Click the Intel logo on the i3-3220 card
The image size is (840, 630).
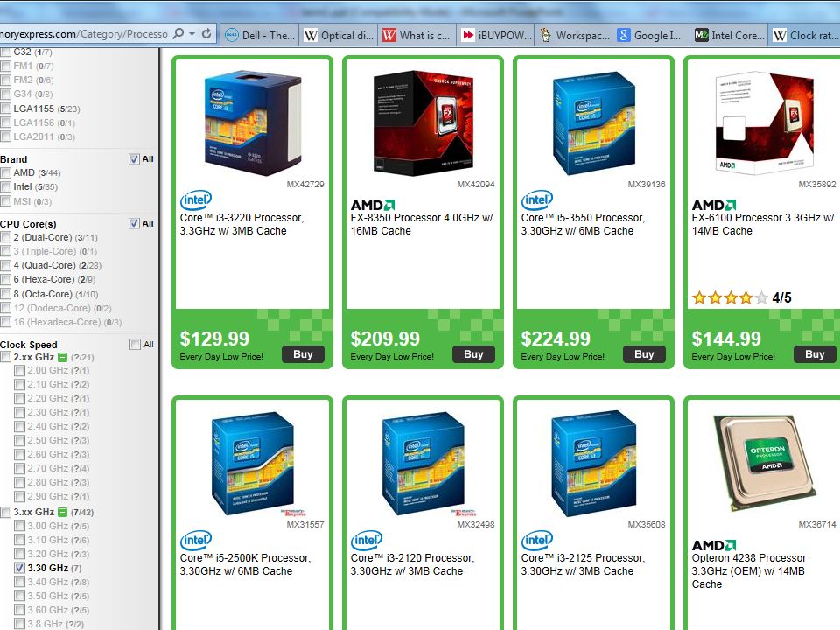195,200
